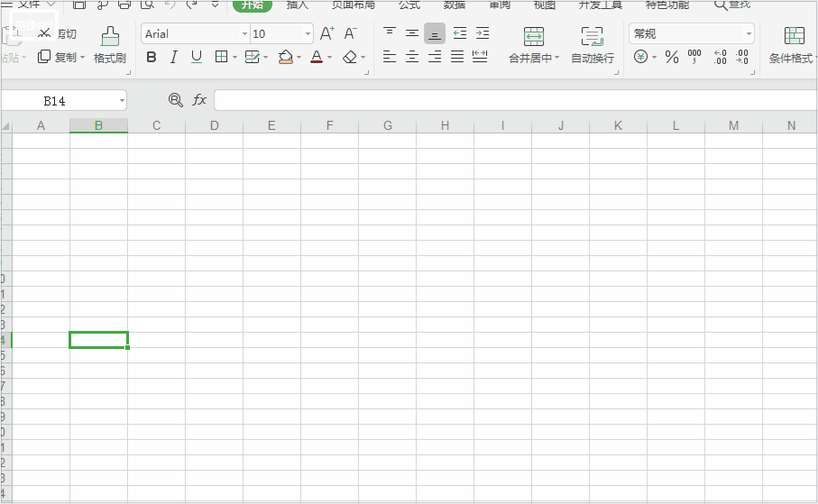
Task: Switch to the 特色功能 tab
Action: click(667, 5)
